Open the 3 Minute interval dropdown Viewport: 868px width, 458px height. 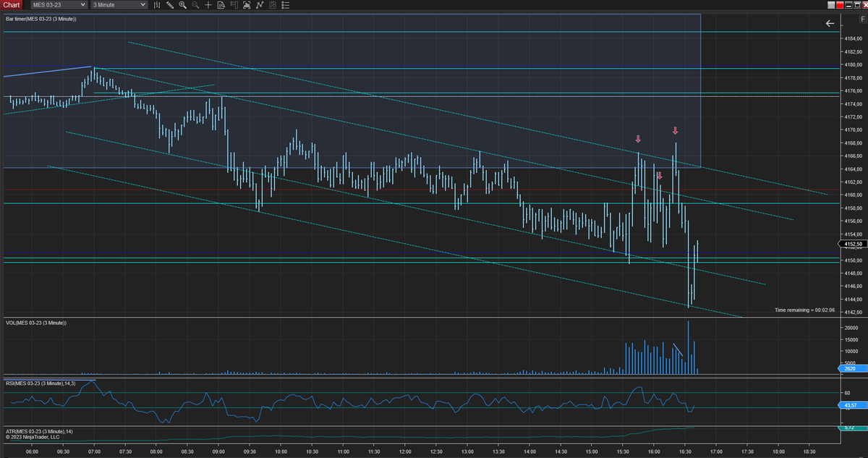click(x=119, y=5)
